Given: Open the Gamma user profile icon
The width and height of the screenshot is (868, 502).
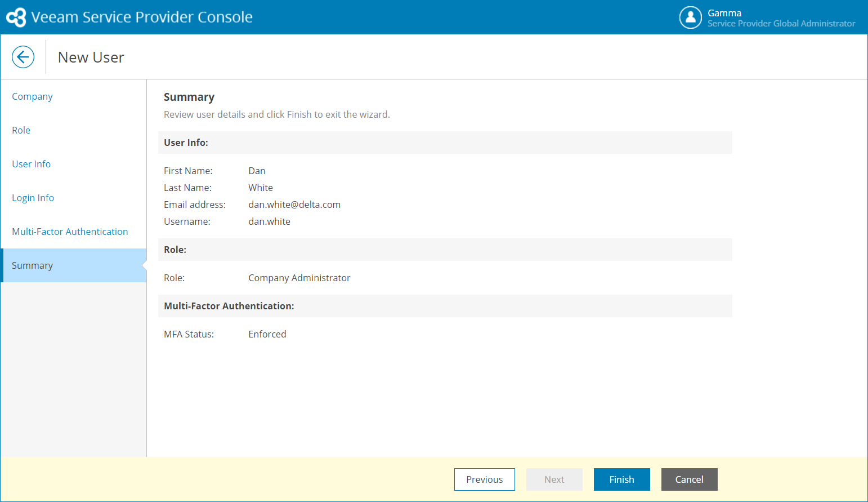Looking at the screenshot, I should tap(691, 17).
